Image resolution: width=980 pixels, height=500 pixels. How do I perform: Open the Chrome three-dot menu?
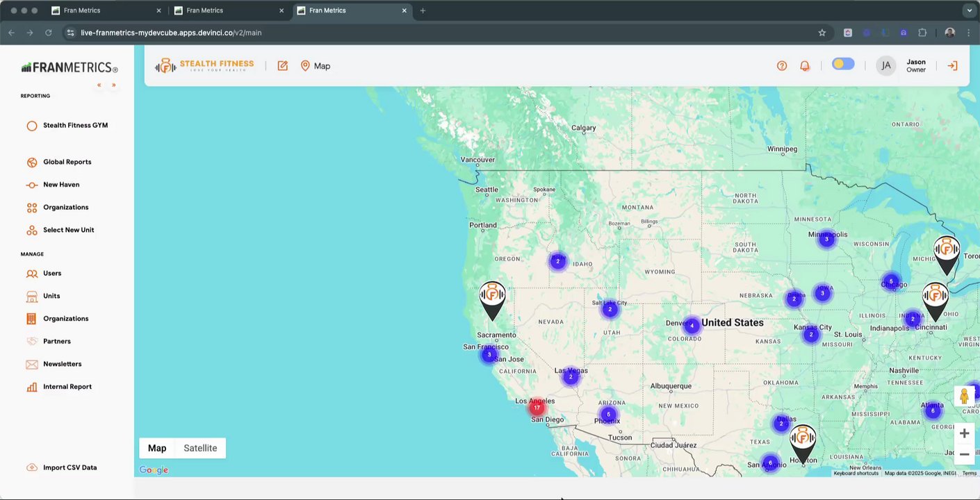(x=969, y=33)
